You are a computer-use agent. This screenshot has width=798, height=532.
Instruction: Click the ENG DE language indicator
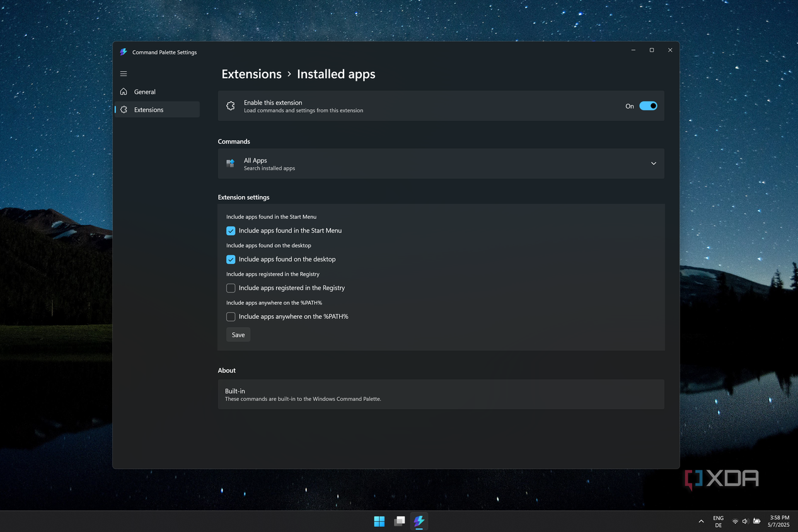tap(719, 521)
